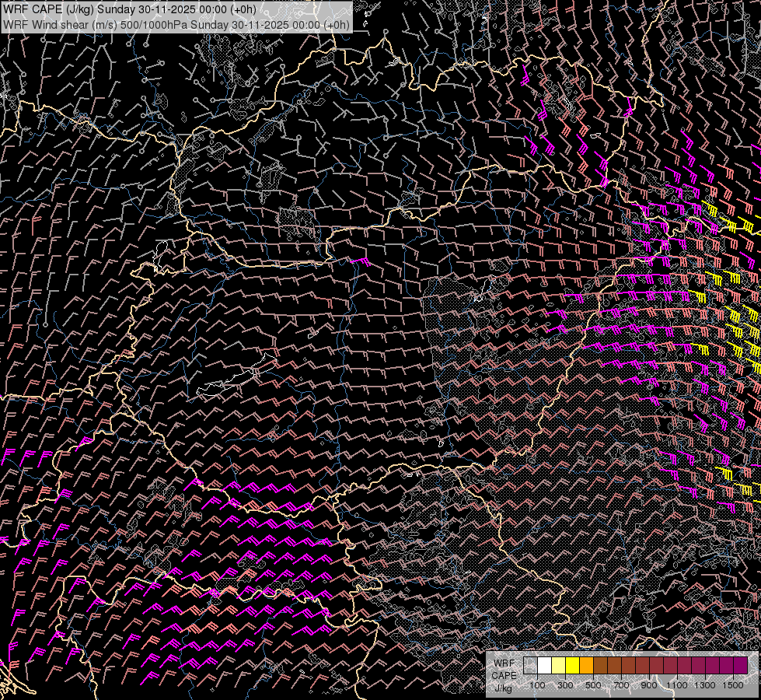Click the white swatch in the CAPE legend
This screenshot has height=700, width=761.
pos(544,666)
